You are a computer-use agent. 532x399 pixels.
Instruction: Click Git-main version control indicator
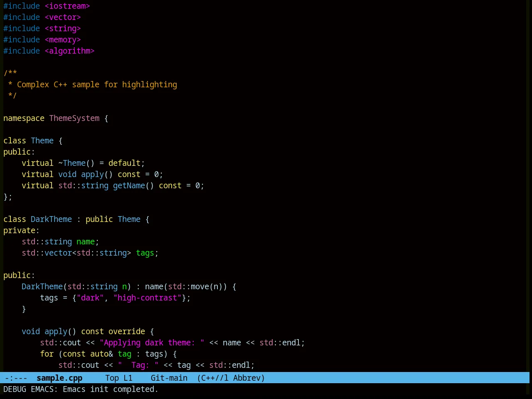[169, 378]
